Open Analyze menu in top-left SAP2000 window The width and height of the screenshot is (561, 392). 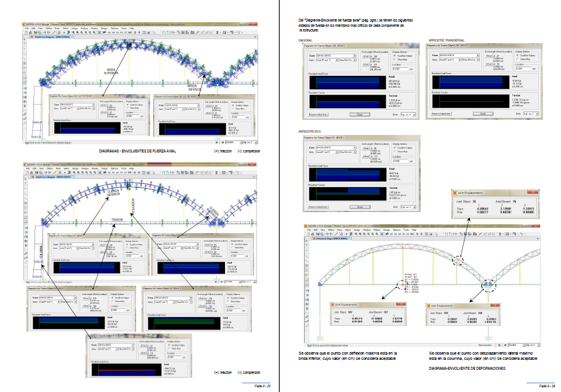click(x=84, y=27)
